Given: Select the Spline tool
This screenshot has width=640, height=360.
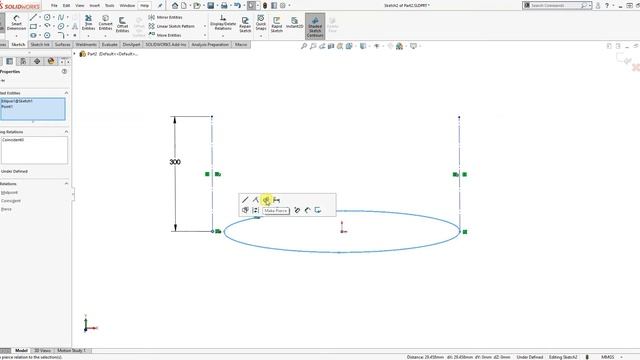Looking at the screenshot, I should [x=61, y=18].
